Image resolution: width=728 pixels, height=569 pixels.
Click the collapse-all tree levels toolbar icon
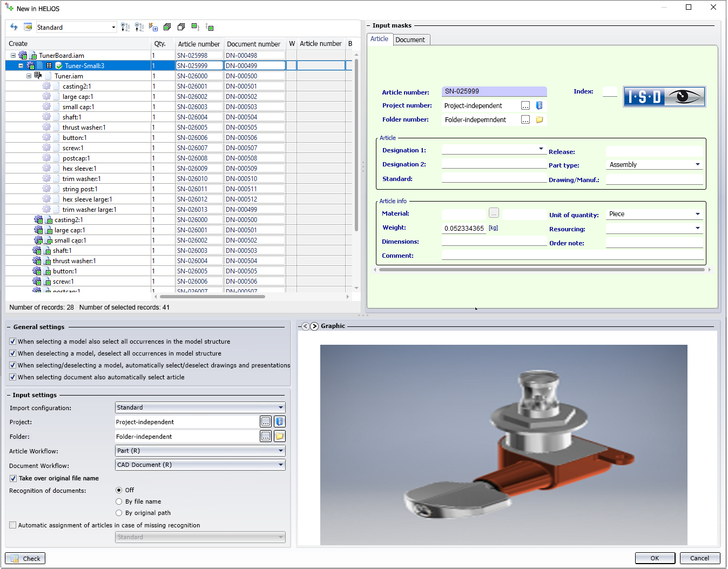coord(139,27)
